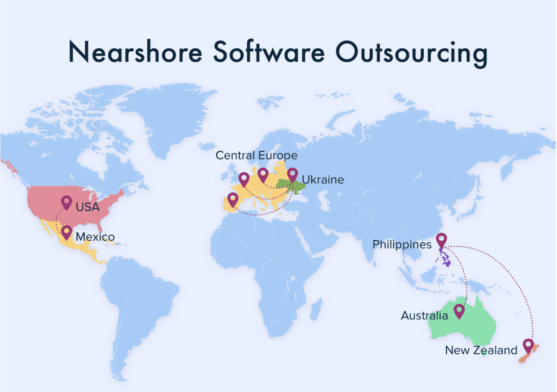Click the New Zealand location pin
557x392 pixels.
click(529, 346)
